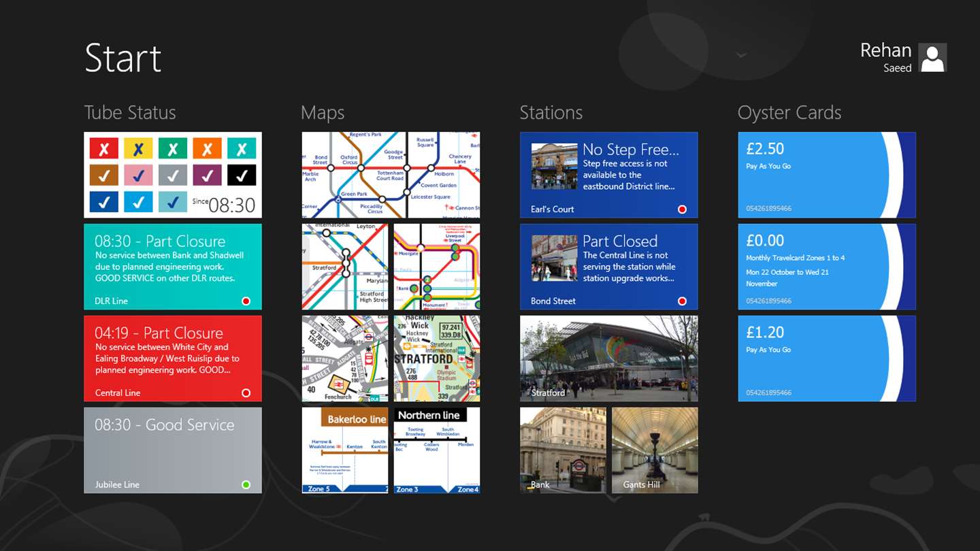Click the pale turquoise checkmark status square
This screenshot has width=980, height=551.
click(173, 201)
